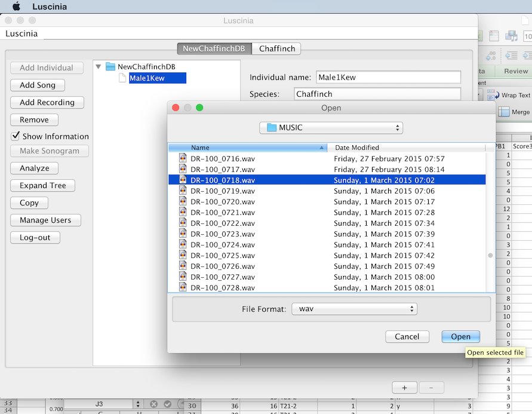Click the Remove button
The width and height of the screenshot is (532, 414).
pyautogui.click(x=34, y=120)
